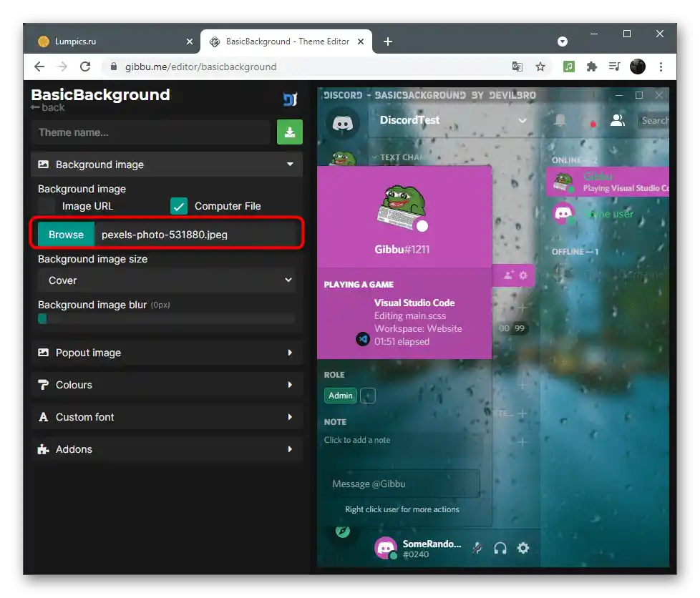
Task: Click the Theme name input field
Action: (151, 132)
